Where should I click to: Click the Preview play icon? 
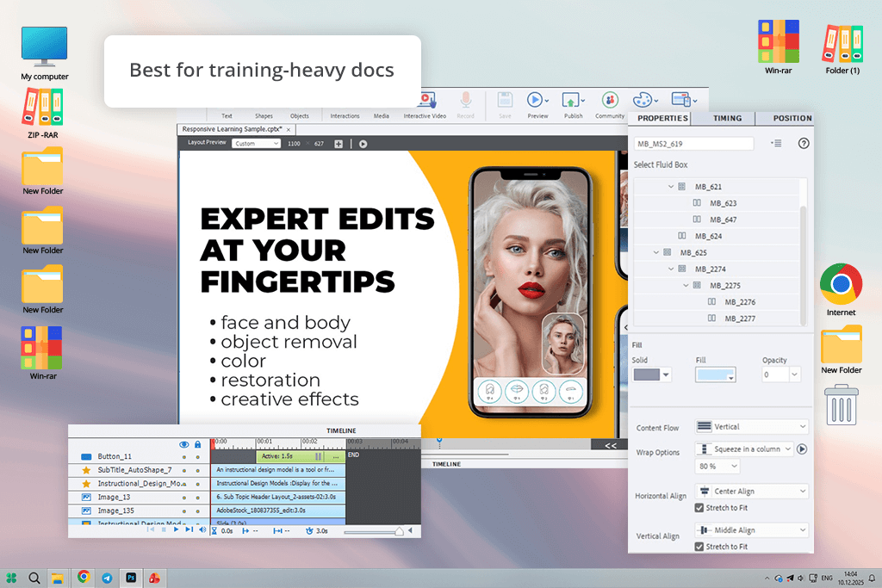(535, 100)
